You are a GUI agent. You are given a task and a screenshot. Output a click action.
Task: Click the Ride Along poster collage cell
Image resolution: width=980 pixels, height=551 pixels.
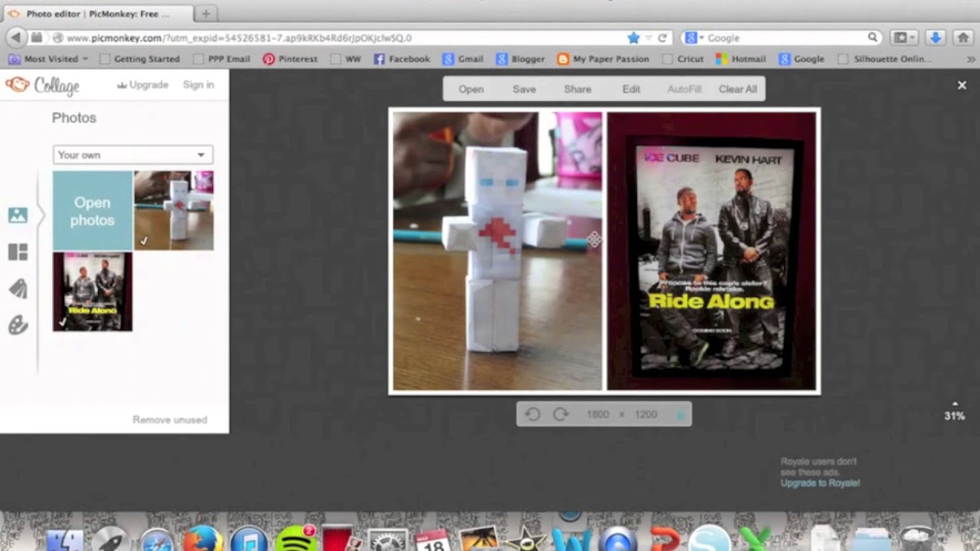712,251
